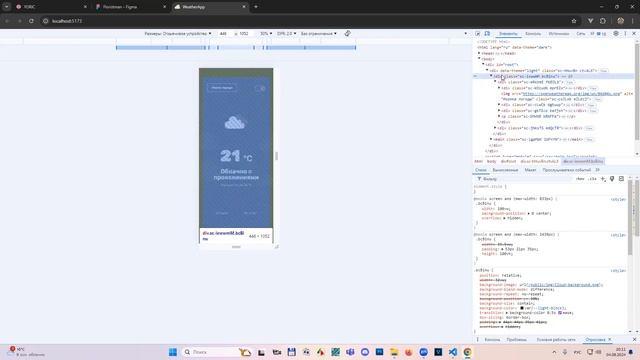Click the media query breakpoint bar
Screen dimensions: 640x360
(236, 48)
